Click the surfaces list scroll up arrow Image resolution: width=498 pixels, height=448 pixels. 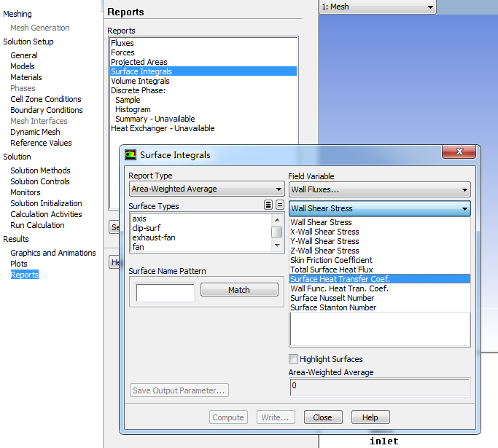[277, 220]
